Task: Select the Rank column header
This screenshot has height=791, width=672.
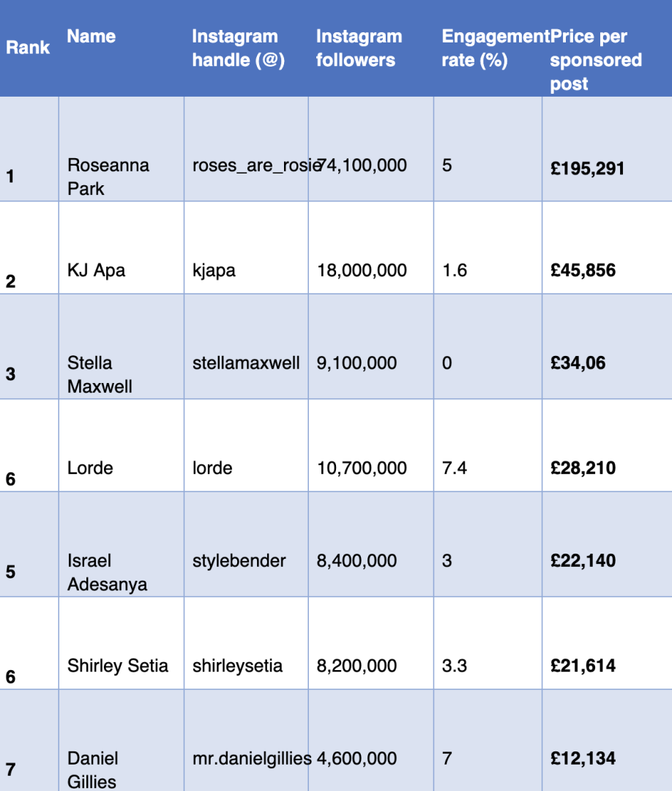Action: pyautogui.click(x=29, y=48)
